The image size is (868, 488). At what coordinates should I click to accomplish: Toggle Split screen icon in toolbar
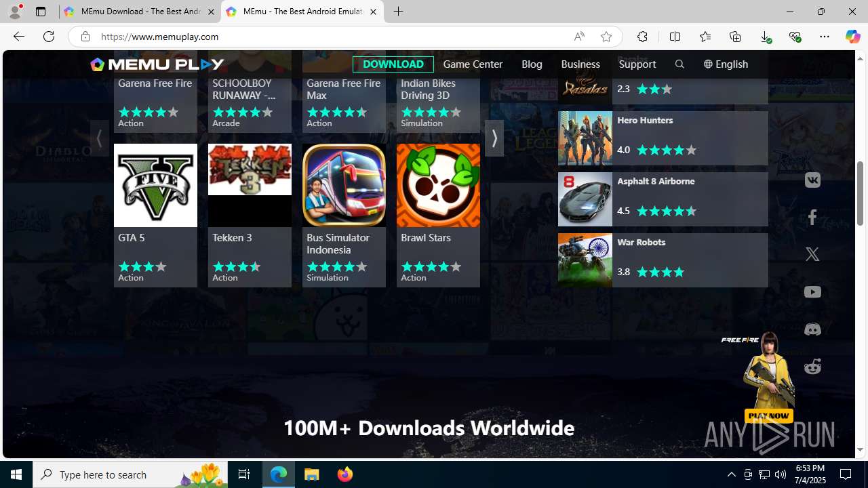675,37
